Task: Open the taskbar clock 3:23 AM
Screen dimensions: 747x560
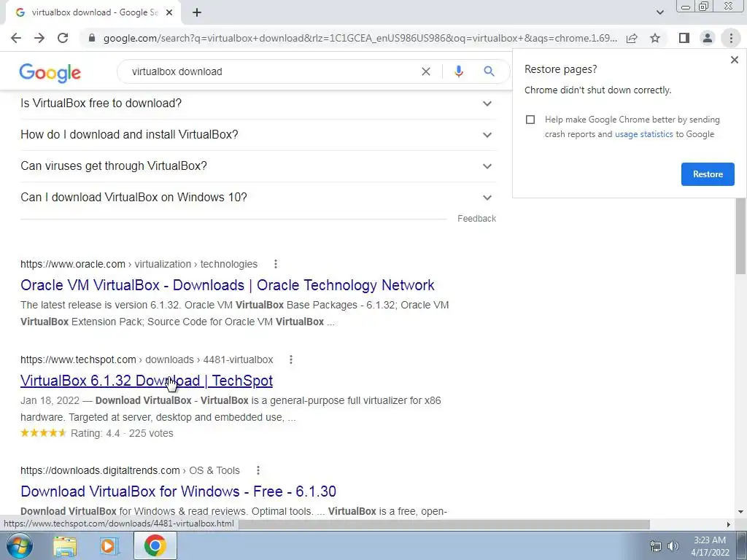Action: pos(710,546)
